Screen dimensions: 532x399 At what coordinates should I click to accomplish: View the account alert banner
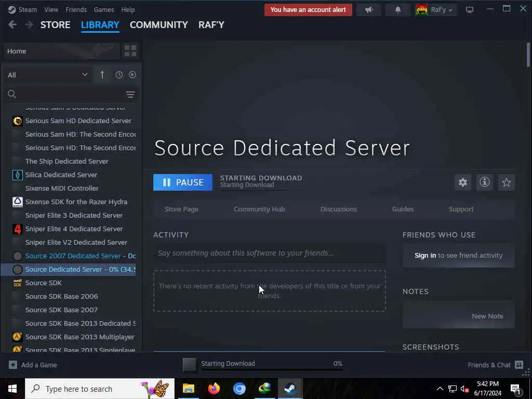click(308, 9)
